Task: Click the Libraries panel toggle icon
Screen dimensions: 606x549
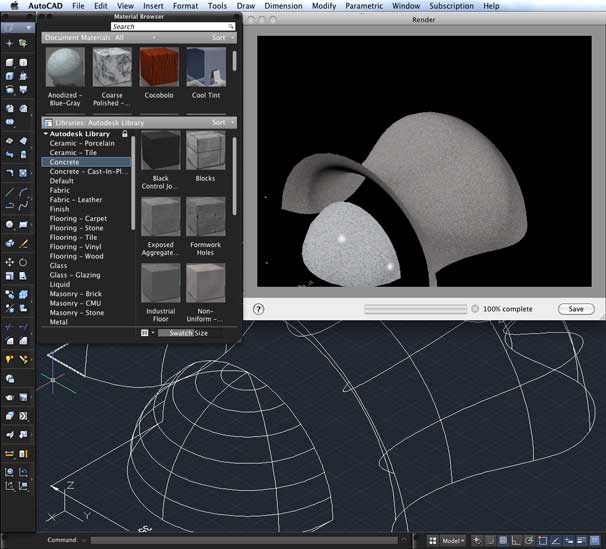Action: click(x=48, y=123)
